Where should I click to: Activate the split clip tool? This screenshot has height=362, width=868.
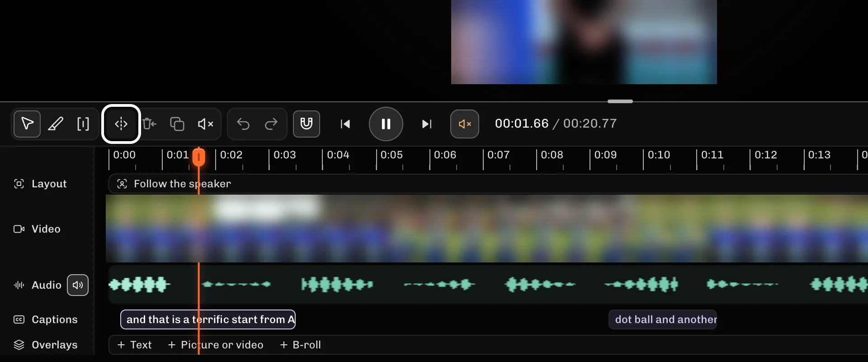tap(121, 124)
